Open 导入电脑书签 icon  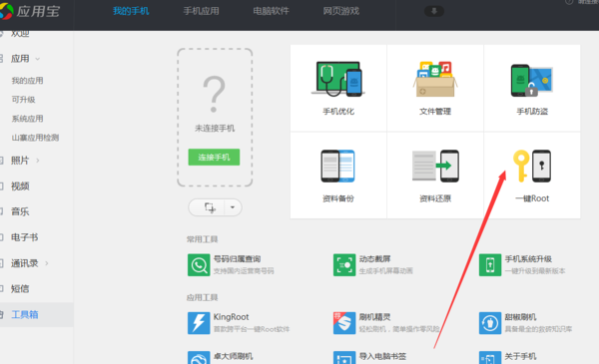tap(344, 357)
